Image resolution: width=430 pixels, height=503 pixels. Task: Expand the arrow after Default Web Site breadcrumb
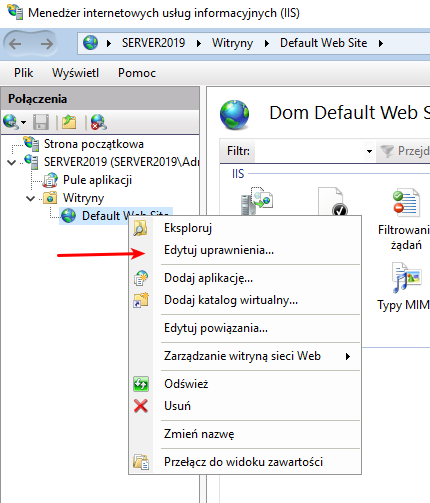(x=381, y=43)
